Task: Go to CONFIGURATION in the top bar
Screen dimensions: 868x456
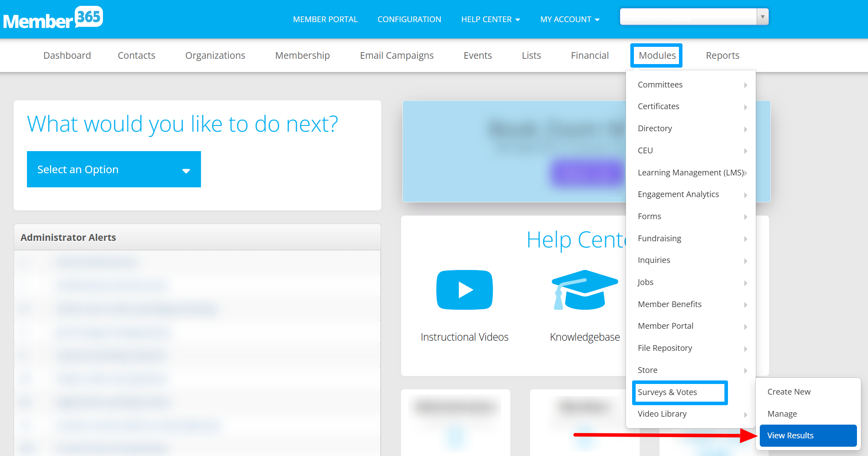Action: point(409,19)
